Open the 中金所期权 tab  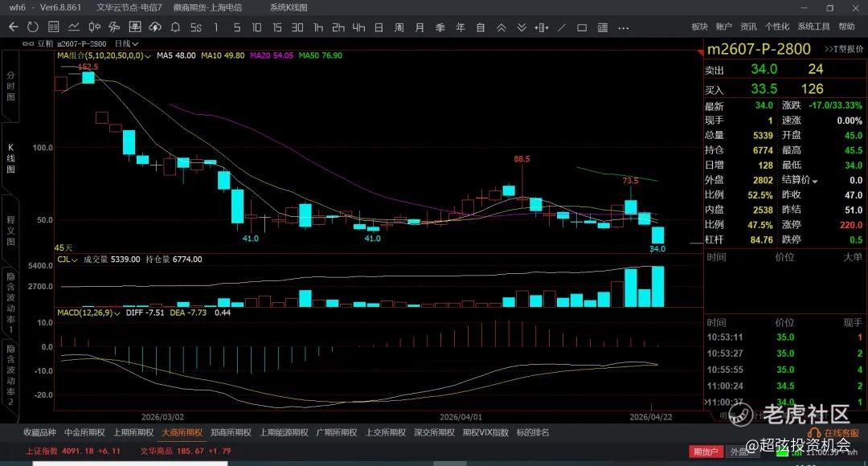coord(84,433)
